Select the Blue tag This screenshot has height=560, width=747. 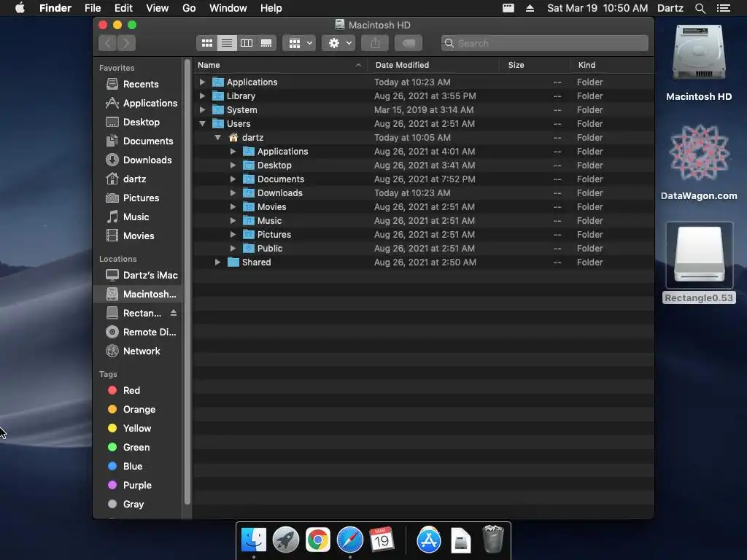(x=138, y=467)
